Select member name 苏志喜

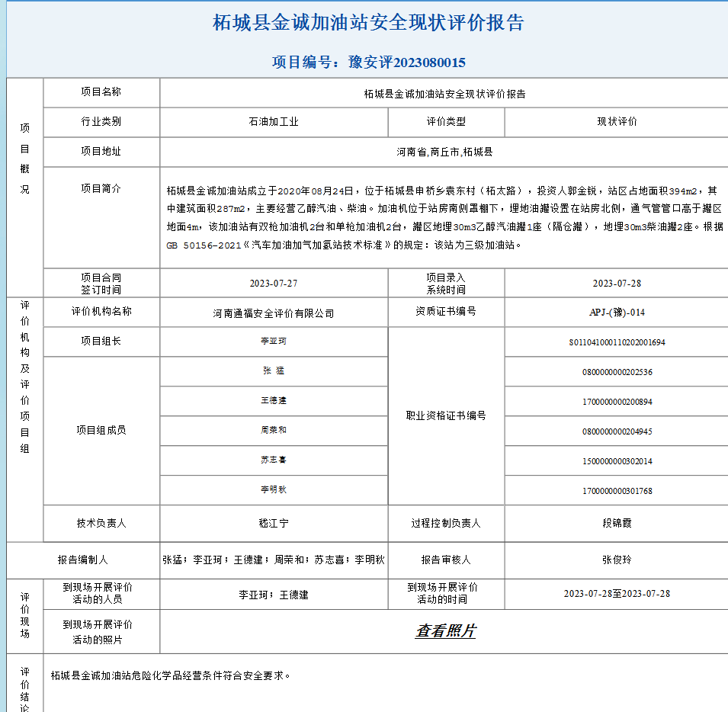[274, 460]
